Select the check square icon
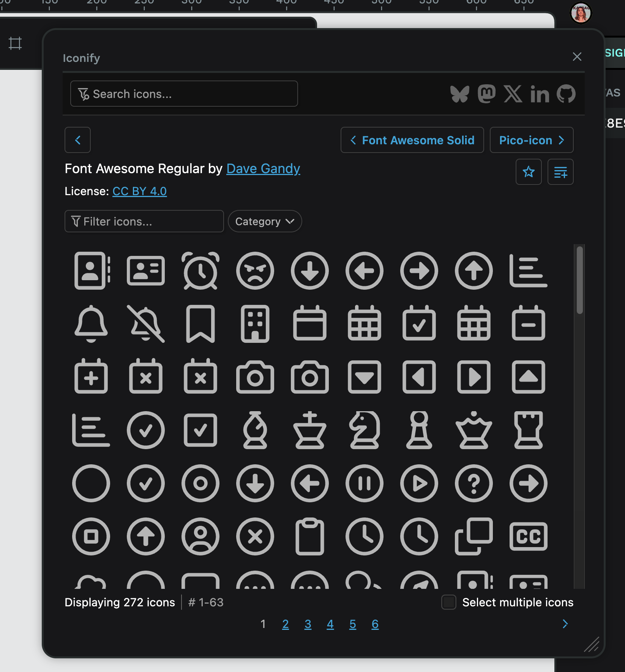The width and height of the screenshot is (625, 672). click(x=200, y=430)
